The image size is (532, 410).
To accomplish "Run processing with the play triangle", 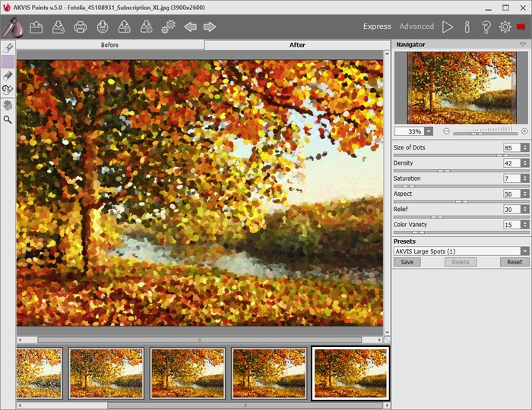I will [x=448, y=27].
